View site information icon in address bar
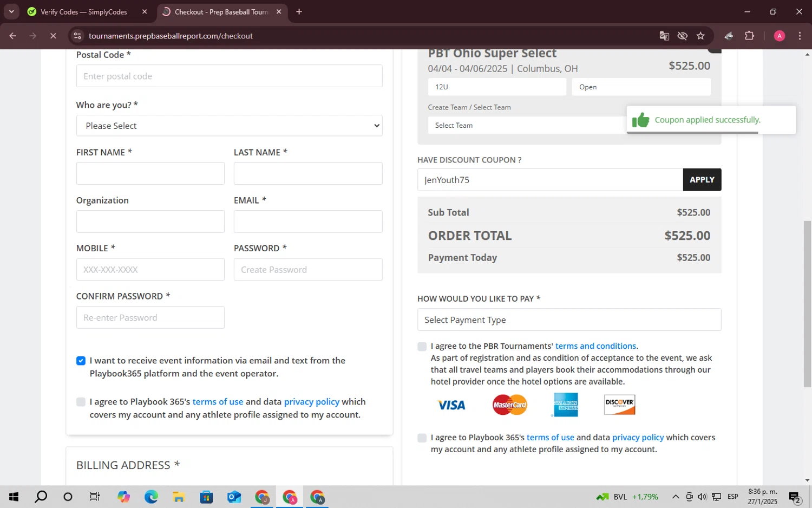812x508 pixels. pos(77,36)
